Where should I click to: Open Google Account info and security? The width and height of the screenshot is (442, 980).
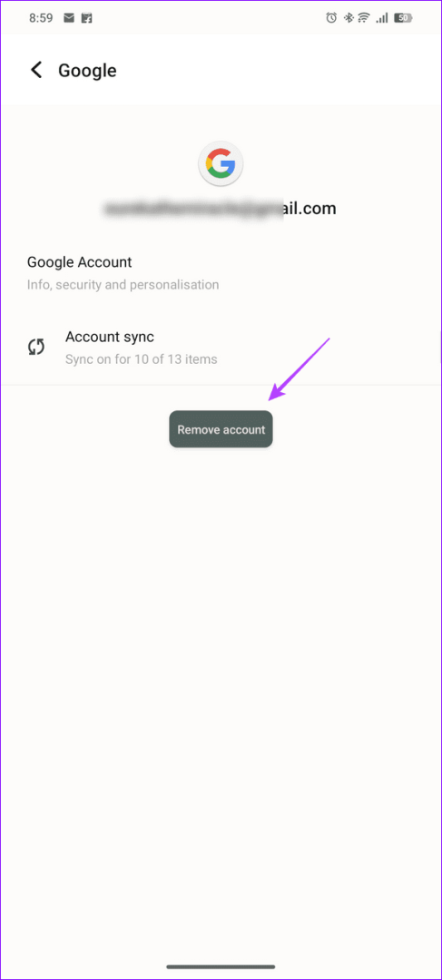point(221,272)
